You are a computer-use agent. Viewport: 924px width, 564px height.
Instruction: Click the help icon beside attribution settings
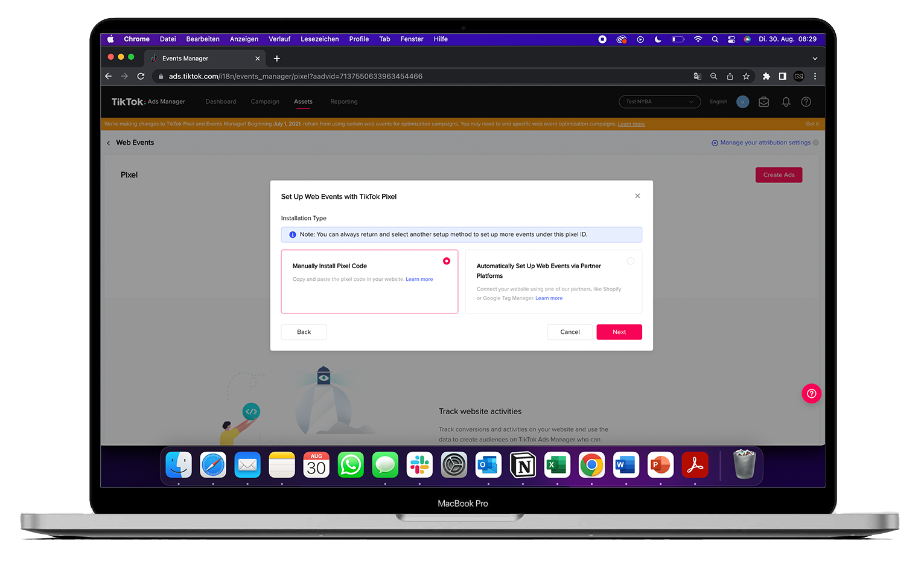click(816, 143)
